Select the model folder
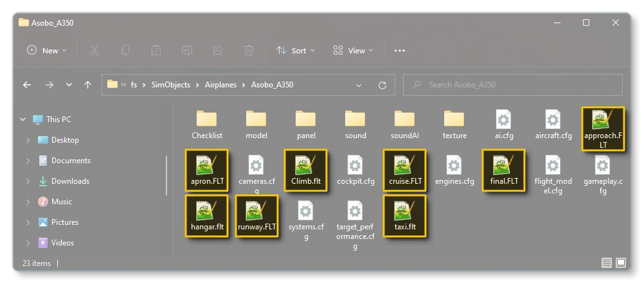Screen dimensions: 644x284 pos(256,125)
